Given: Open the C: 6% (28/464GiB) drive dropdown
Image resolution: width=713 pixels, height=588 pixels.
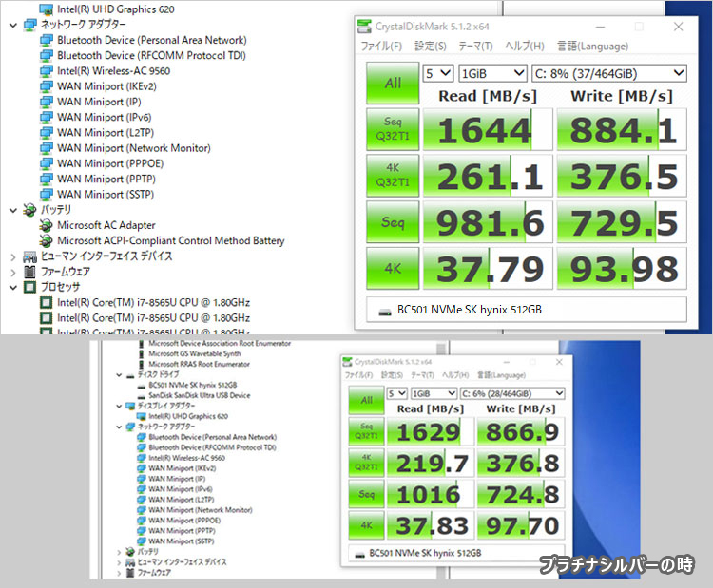Looking at the screenshot, I should [512, 393].
